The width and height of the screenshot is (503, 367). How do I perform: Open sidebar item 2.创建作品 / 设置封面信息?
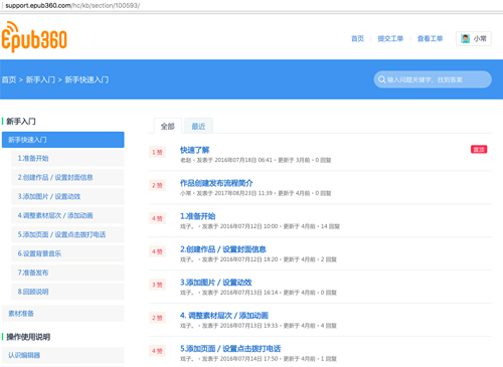point(68,177)
